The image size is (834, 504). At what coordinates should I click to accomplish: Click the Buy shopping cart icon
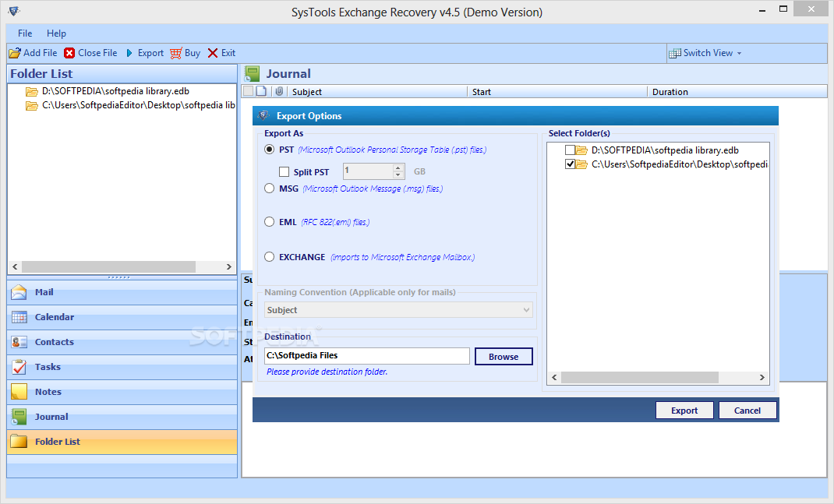(x=176, y=53)
